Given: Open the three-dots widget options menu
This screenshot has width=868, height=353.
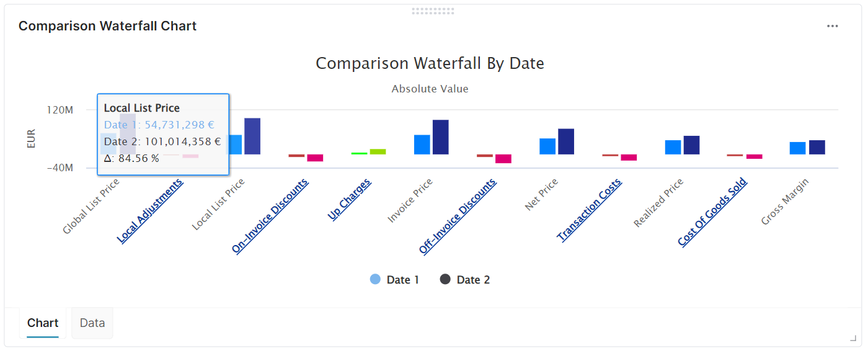Looking at the screenshot, I should click(x=832, y=26).
